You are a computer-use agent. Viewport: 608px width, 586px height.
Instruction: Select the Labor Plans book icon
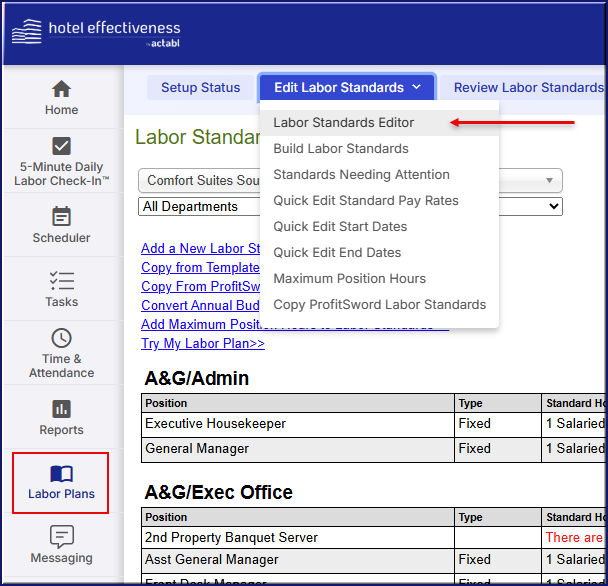click(x=61, y=473)
